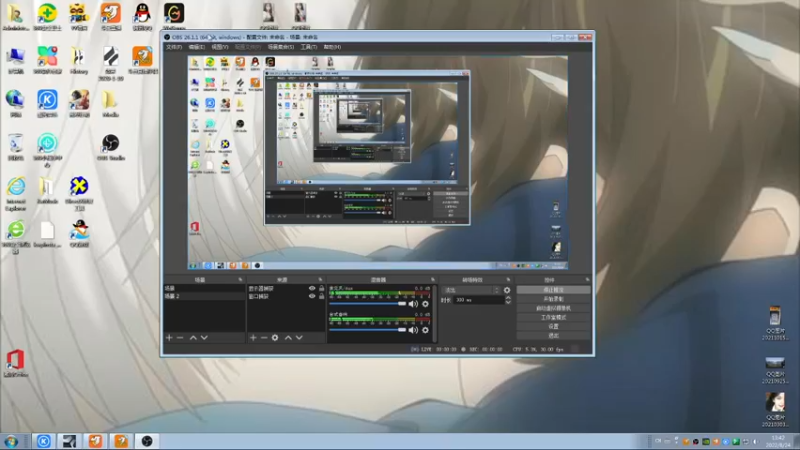Toggle visibility of 显示器捕获 source
800x450 pixels.
click(312, 289)
